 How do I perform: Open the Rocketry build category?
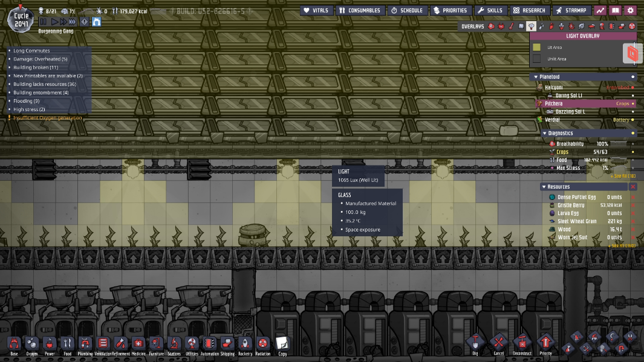click(244, 344)
